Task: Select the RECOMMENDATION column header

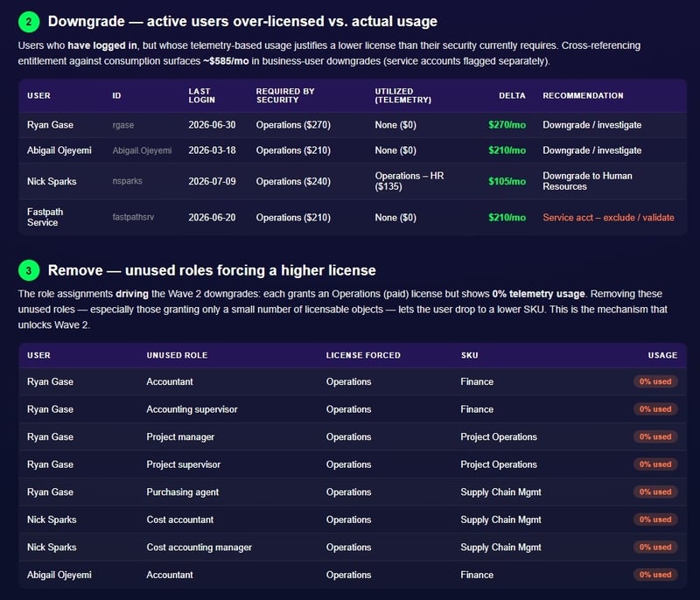Action: tap(583, 95)
